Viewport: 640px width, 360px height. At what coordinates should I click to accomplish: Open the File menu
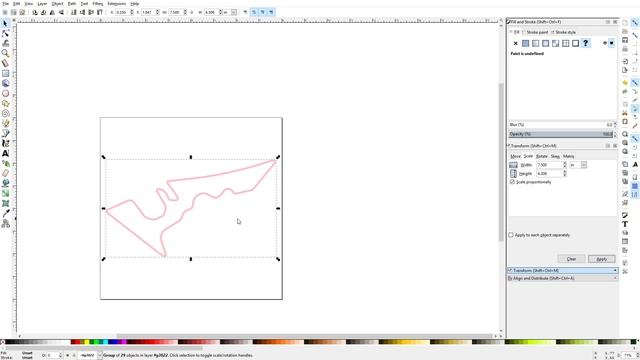pyautogui.click(x=5, y=4)
